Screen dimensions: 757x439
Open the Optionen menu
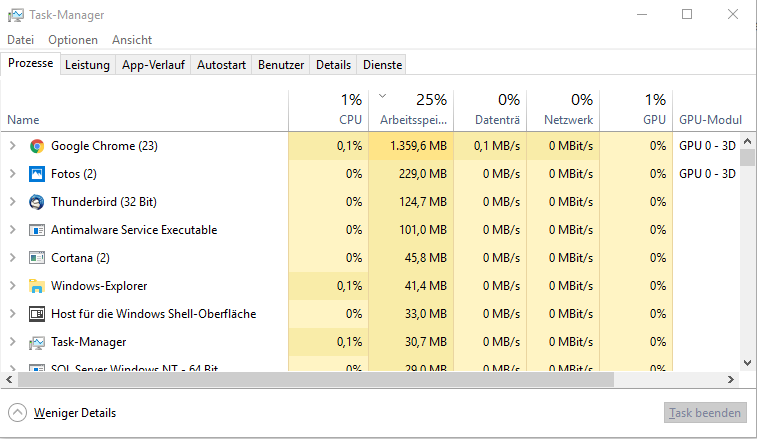pos(73,40)
